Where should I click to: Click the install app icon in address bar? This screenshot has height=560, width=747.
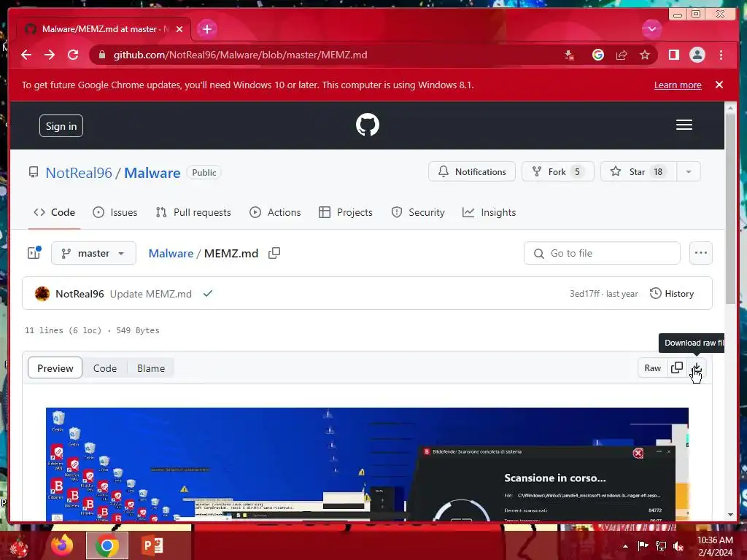pyautogui.click(x=569, y=55)
